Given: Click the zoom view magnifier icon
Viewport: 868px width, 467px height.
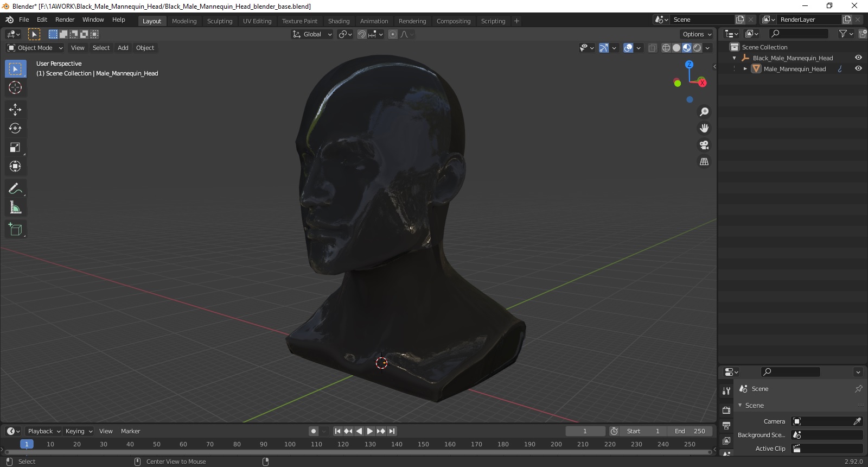Looking at the screenshot, I should tap(704, 112).
